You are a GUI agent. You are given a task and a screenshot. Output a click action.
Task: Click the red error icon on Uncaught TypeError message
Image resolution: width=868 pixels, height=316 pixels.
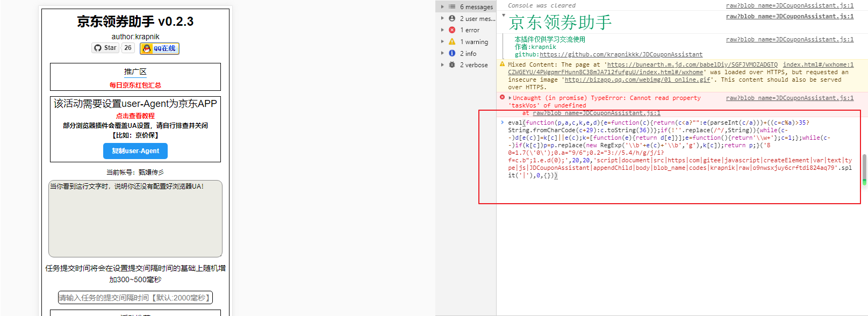click(x=503, y=97)
